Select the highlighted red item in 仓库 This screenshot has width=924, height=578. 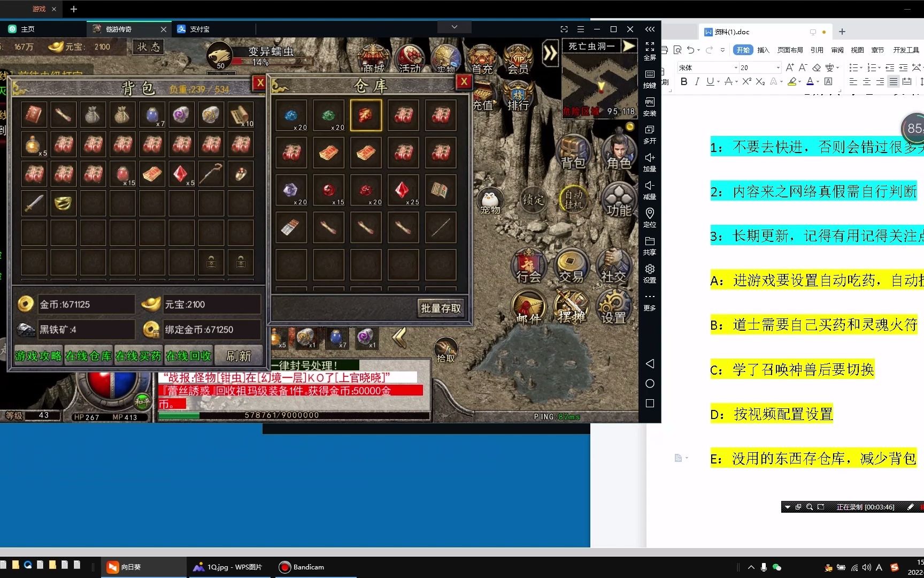[x=366, y=115]
